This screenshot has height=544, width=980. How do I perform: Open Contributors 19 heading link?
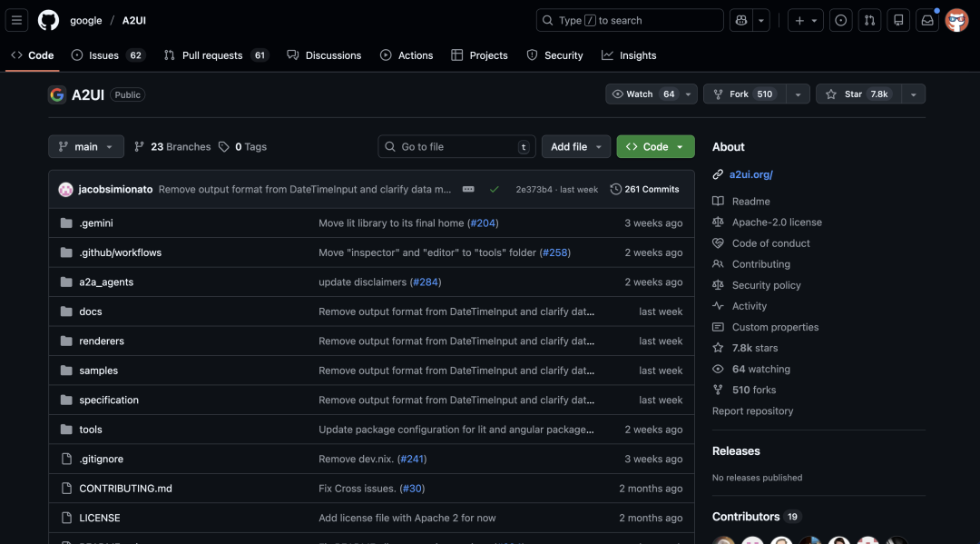coord(756,517)
